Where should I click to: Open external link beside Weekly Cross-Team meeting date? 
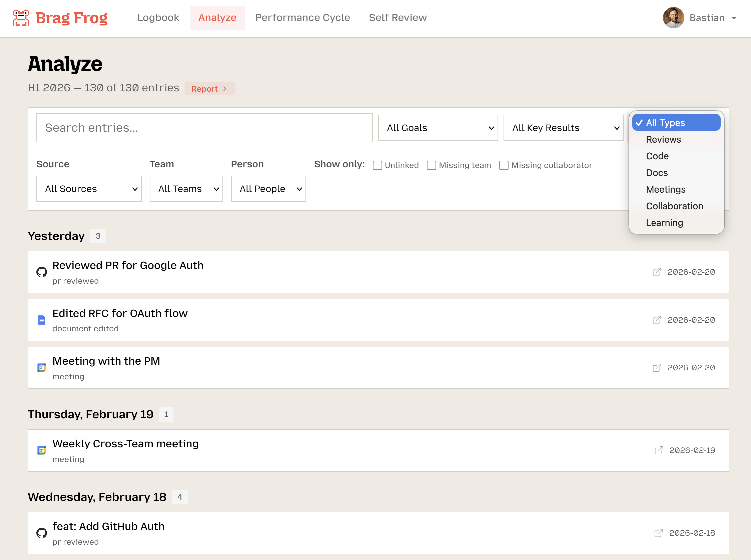point(659,450)
